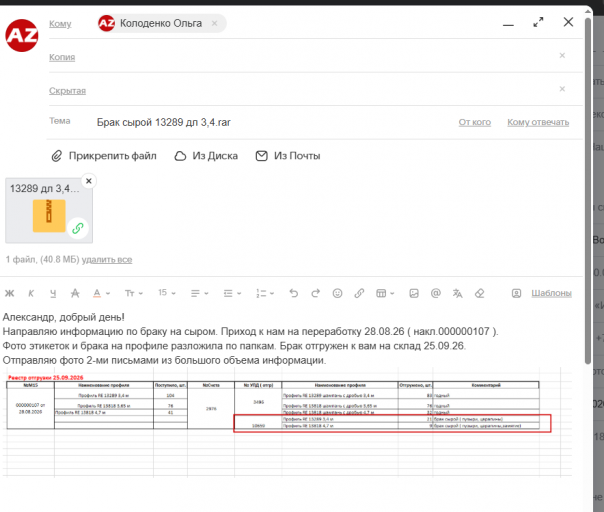Open text color picker
This screenshot has height=512, width=604.
tap(101, 294)
